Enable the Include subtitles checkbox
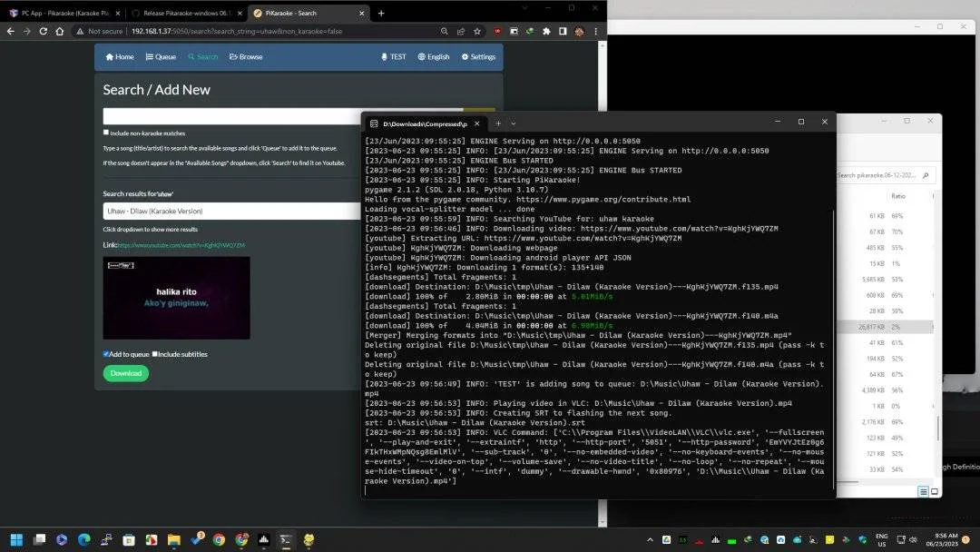980x552 pixels. point(155,354)
